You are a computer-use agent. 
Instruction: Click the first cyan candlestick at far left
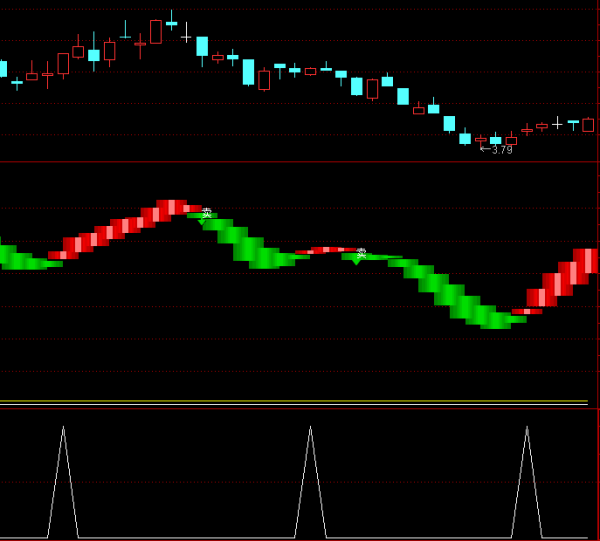pyautogui.click(x=3, y=69)
